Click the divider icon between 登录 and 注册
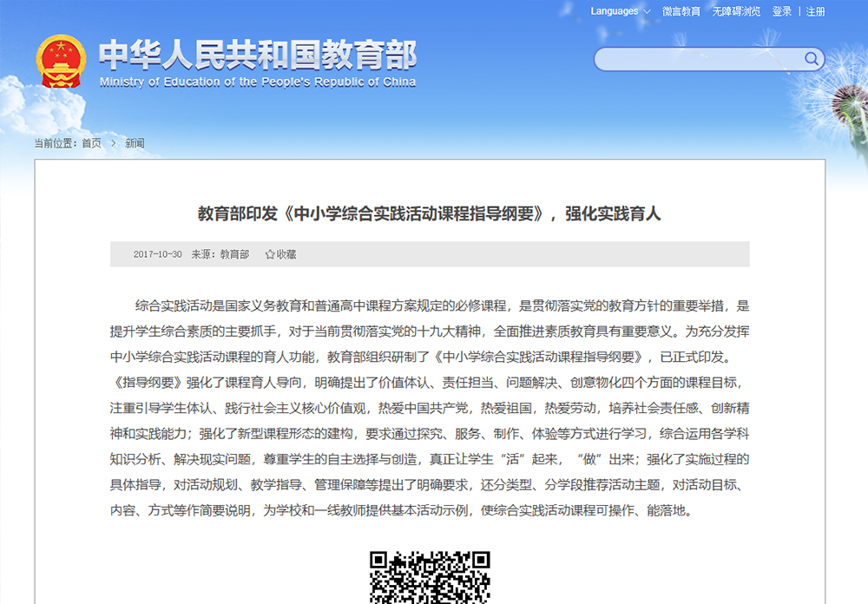The image size is (868, 604). (799, 11)
